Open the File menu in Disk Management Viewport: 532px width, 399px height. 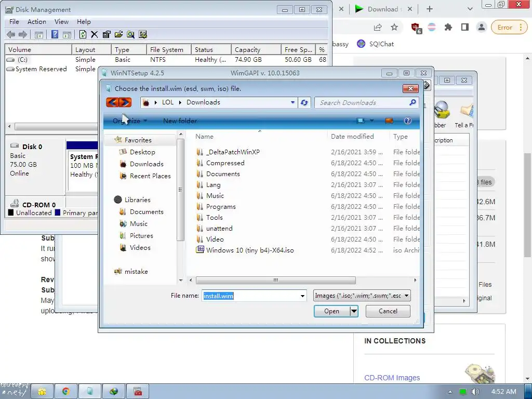point(14,22)
